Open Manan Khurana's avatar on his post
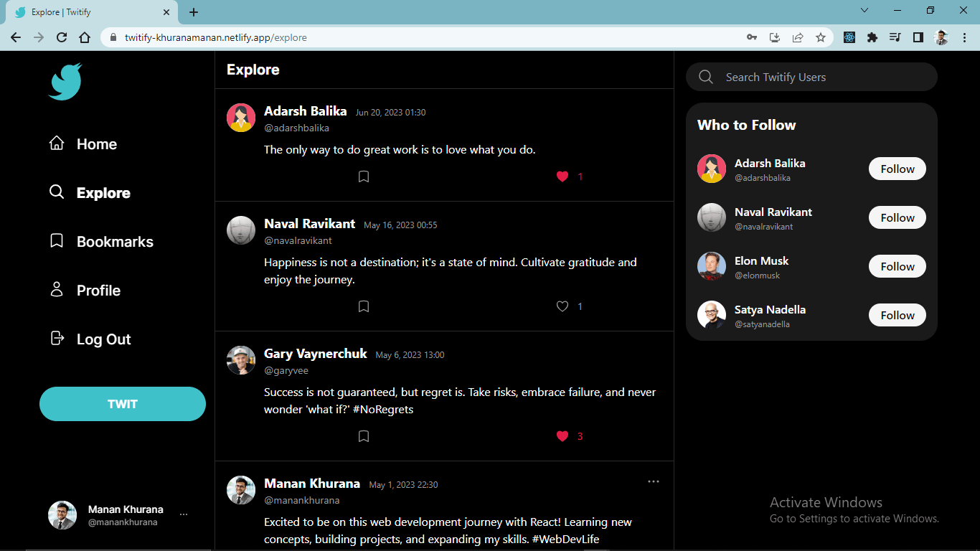 coord(241,490)
